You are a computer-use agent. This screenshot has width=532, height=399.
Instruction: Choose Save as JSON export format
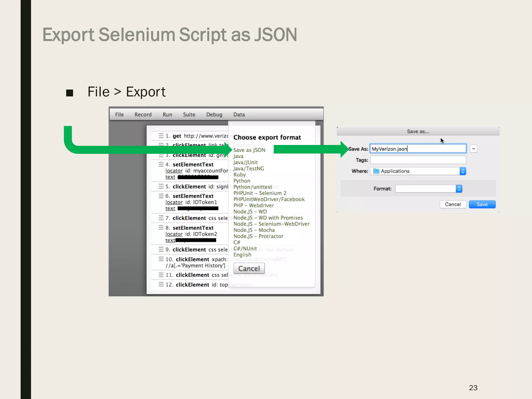[249, 150]
